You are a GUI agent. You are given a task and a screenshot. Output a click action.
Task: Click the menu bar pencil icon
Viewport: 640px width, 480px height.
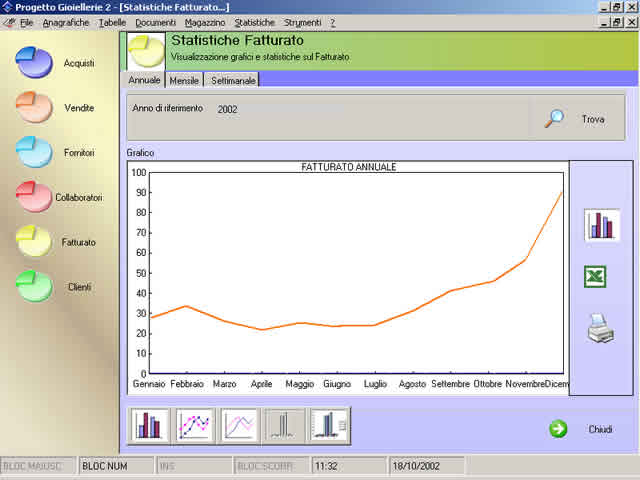[9, 22]
